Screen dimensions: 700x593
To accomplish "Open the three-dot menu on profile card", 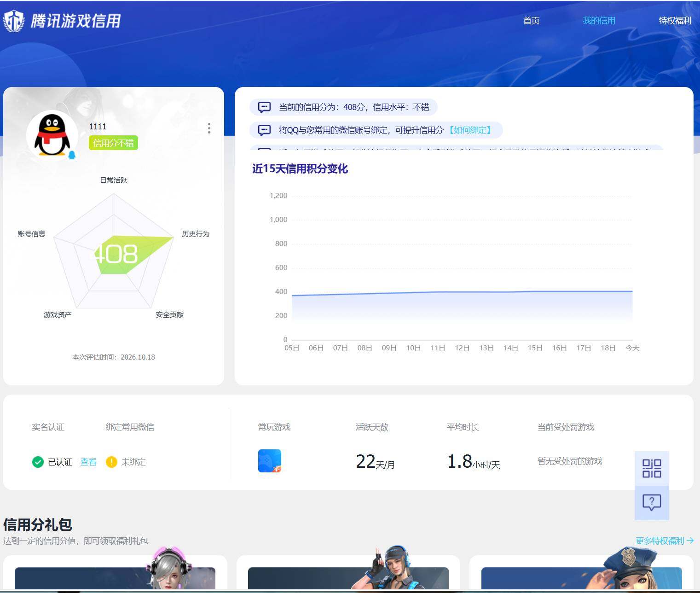I will tap(209, 128).
